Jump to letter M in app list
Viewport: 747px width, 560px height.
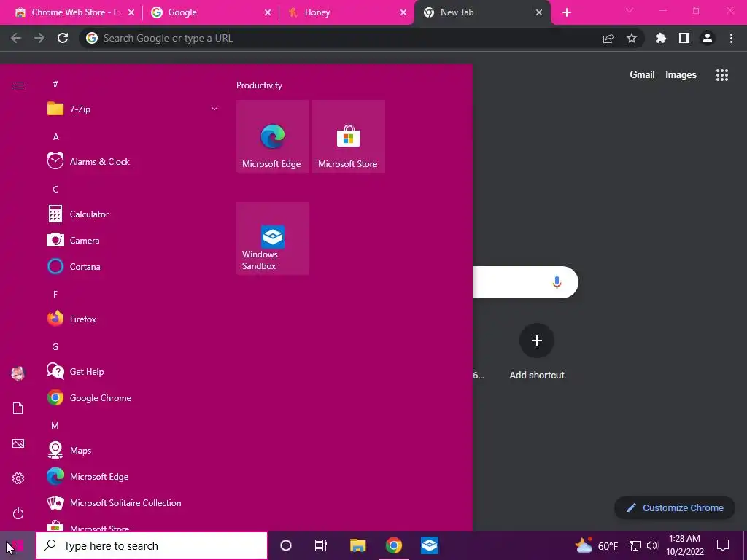[x=55, y=425]
